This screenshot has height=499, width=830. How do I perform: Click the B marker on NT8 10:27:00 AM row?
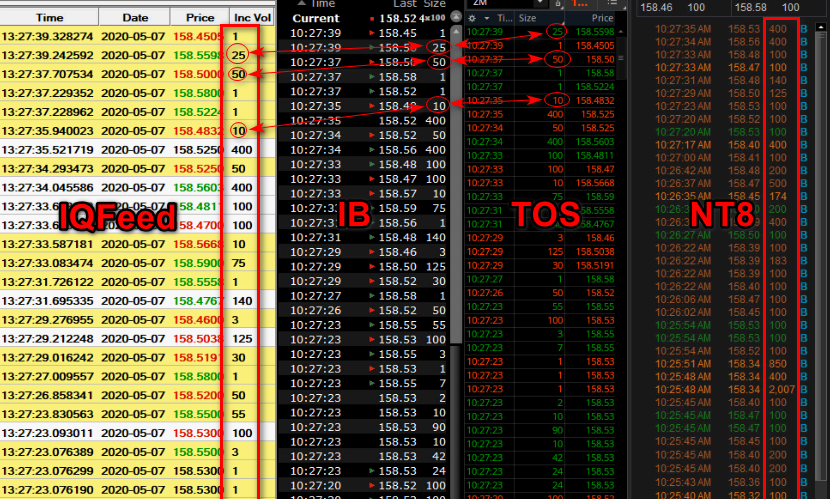pyautogui.click(x=804, y=158)
